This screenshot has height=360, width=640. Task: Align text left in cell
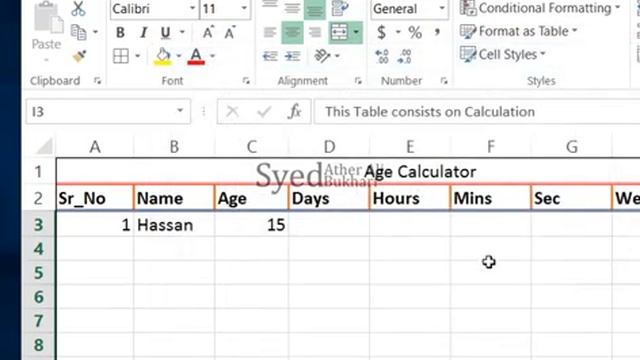click(x=270, y=32)
